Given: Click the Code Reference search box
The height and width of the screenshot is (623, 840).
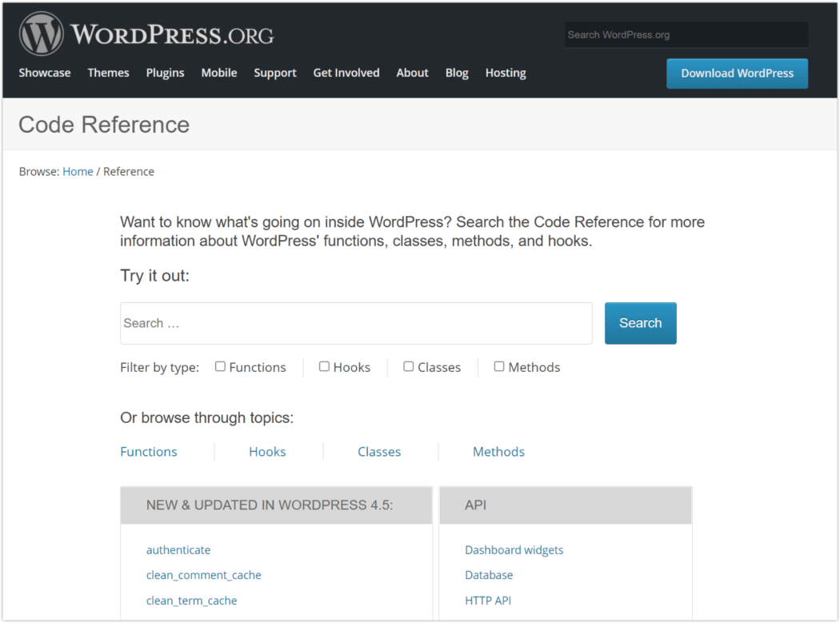Looking at the screenshot, I should click(x=356, y=323).
